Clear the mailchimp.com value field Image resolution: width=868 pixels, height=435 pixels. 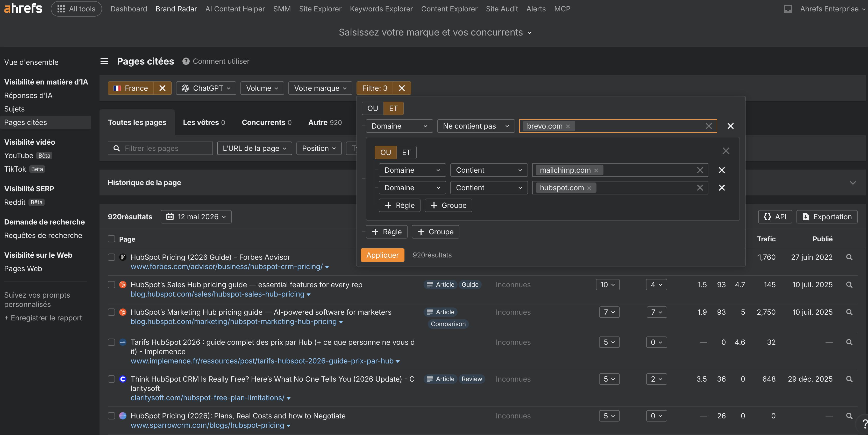coord(700,170)
